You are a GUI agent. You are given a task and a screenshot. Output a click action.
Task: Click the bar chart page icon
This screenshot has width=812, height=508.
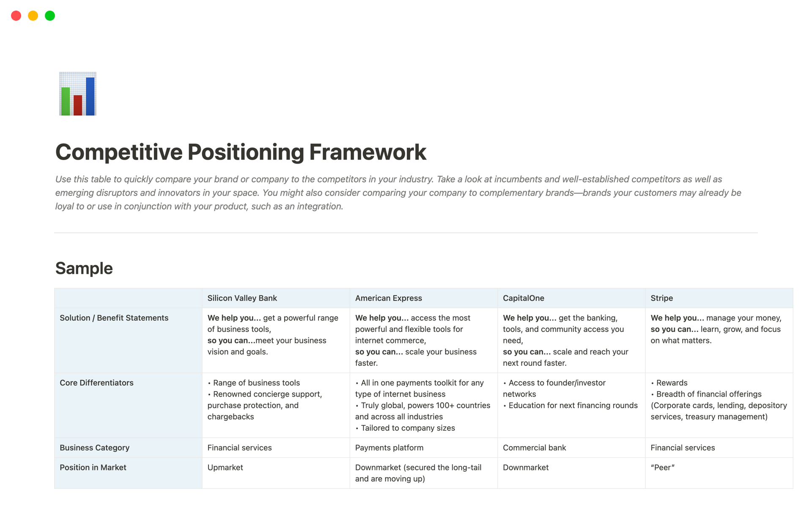click(78, 94)
